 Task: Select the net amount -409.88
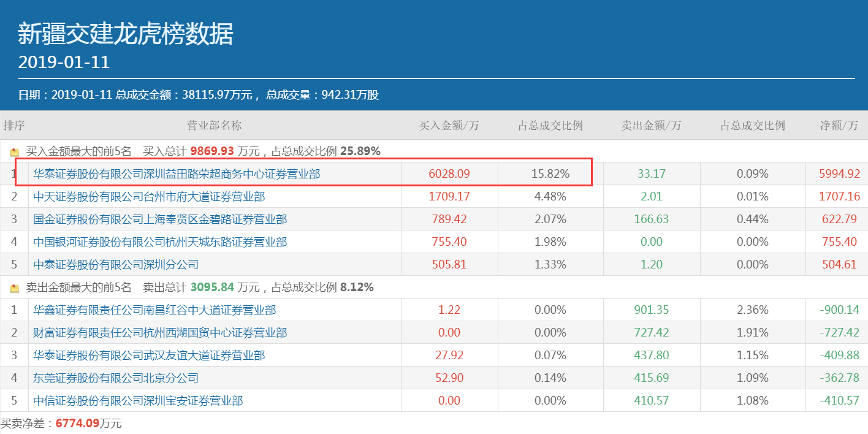[839, 356]
